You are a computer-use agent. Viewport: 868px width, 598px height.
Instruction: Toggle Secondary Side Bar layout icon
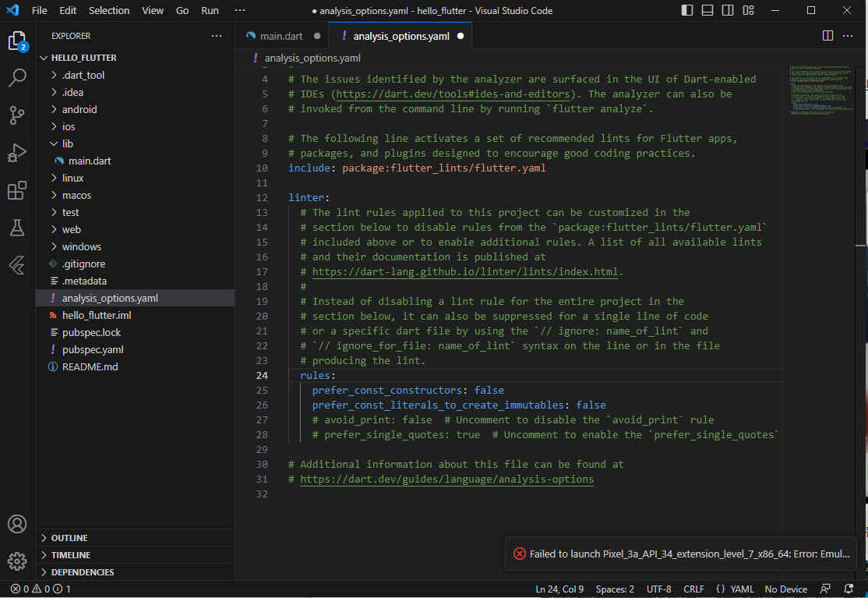[x=728, y=10]
